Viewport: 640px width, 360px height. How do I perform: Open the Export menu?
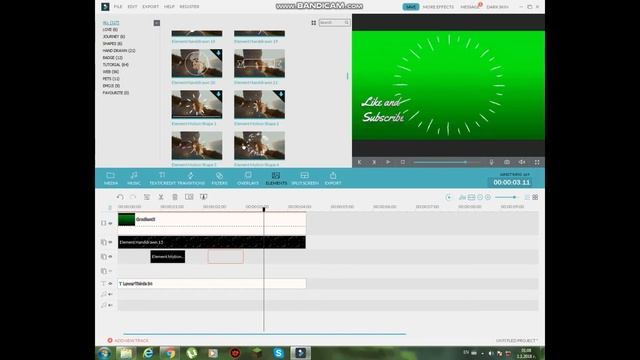pos(151,7)
